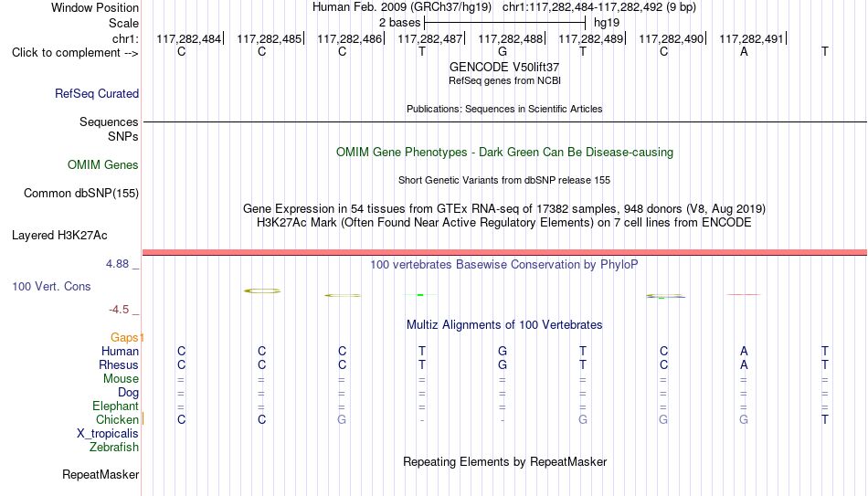The width and height of the screenshot is (868, 496).
Task: Click the 100 vertebrates PhyloP track title
Action: pos(504,265)
